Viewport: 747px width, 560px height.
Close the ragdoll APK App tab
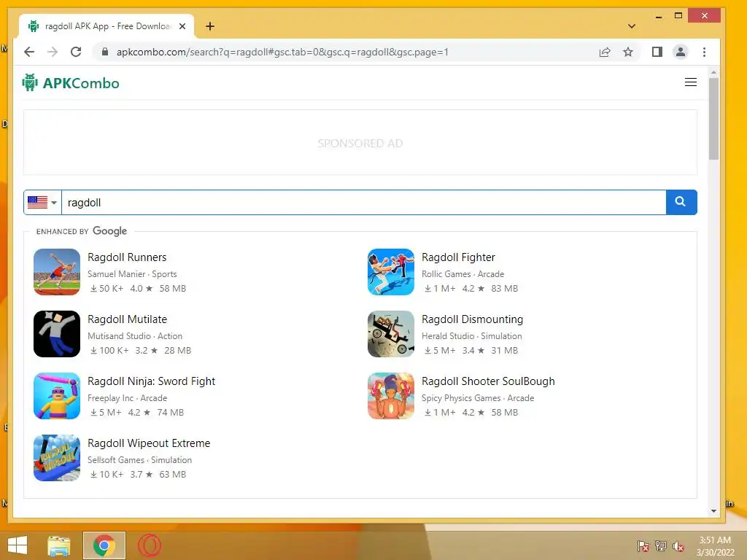pyautogui.click(x=182, y=26)
